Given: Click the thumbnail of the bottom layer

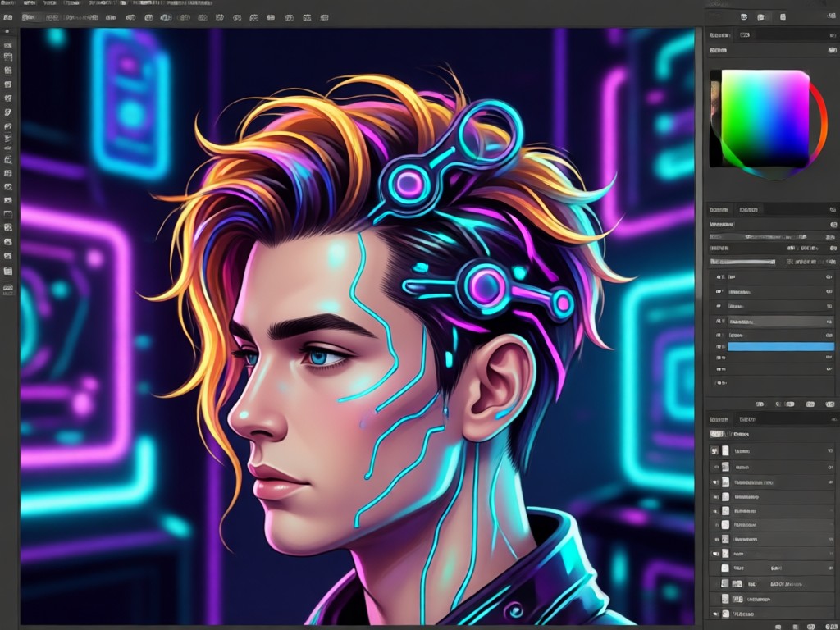Looking at the screenshot, I should (725, 614).
